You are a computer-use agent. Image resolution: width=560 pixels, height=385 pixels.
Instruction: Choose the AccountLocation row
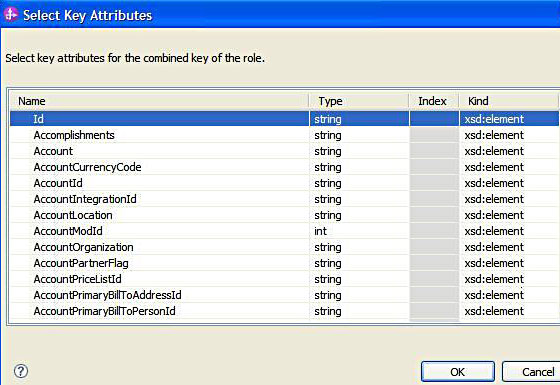tap(284, 215)
